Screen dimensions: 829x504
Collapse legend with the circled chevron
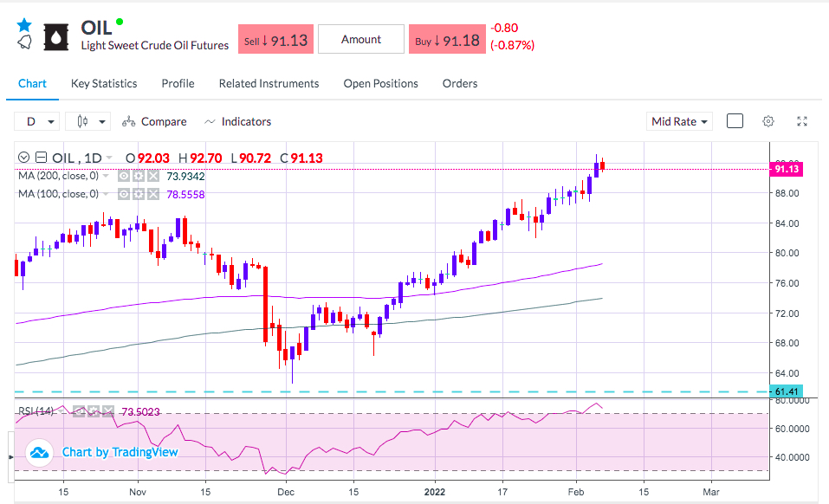tap(23, 158)
